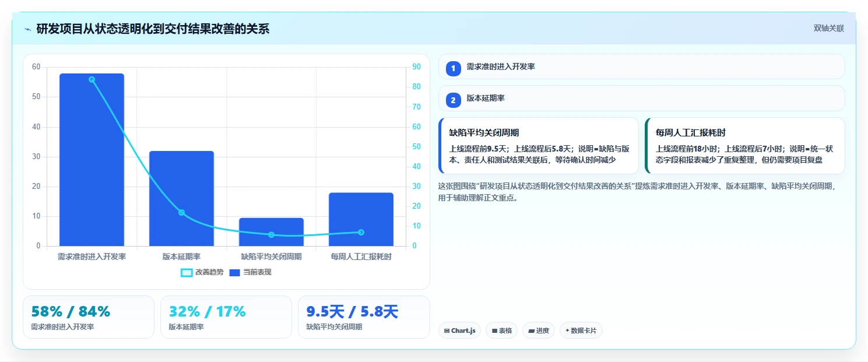
Task: Click the blue 当前表现 legend swatch
Action: click(235, 273)
